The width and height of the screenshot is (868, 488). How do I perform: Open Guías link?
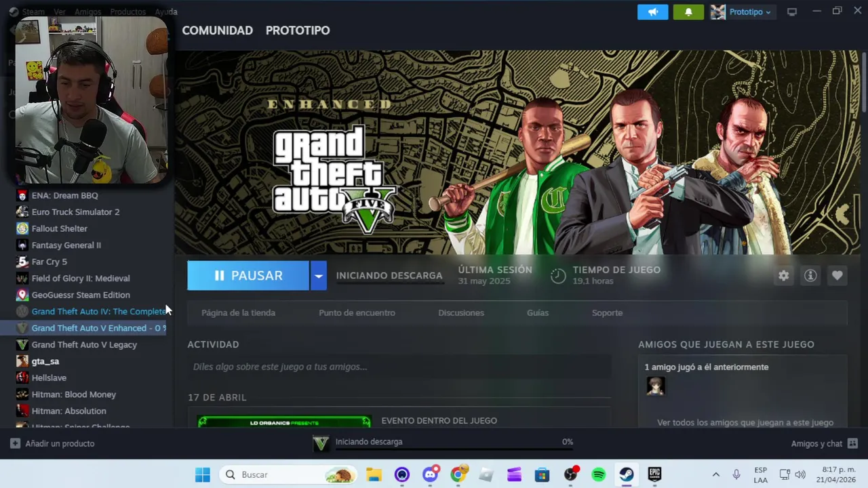(538, 312)
